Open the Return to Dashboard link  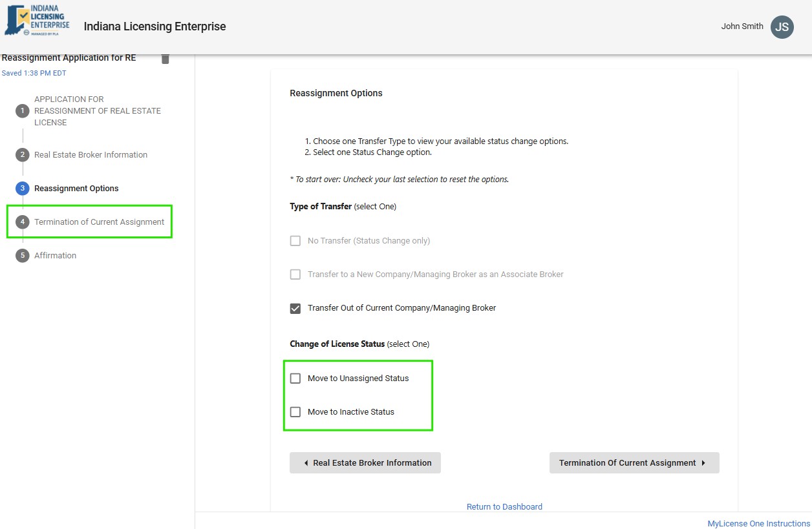click(x=504, y=507)
